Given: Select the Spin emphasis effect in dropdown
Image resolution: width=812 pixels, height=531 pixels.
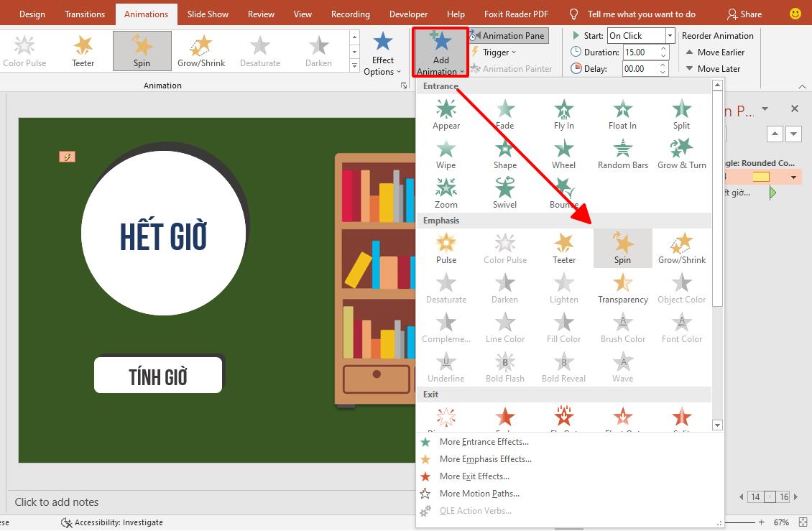Looking at the screenshot, I should (x=622, y=248).
